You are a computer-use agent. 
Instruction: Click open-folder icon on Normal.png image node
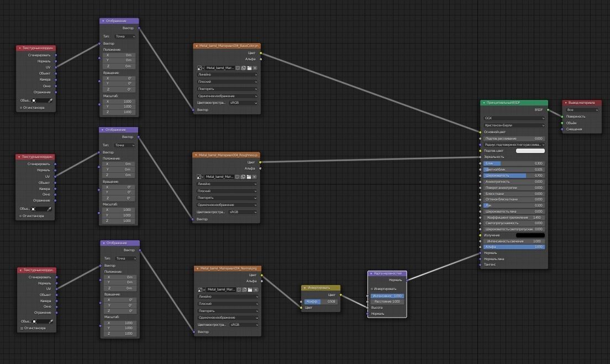point(250,290)
